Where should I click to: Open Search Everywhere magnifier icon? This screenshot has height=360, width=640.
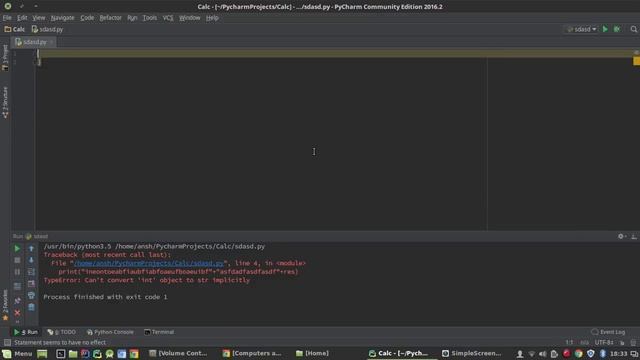pyautogui.click(x=633, y=29)
